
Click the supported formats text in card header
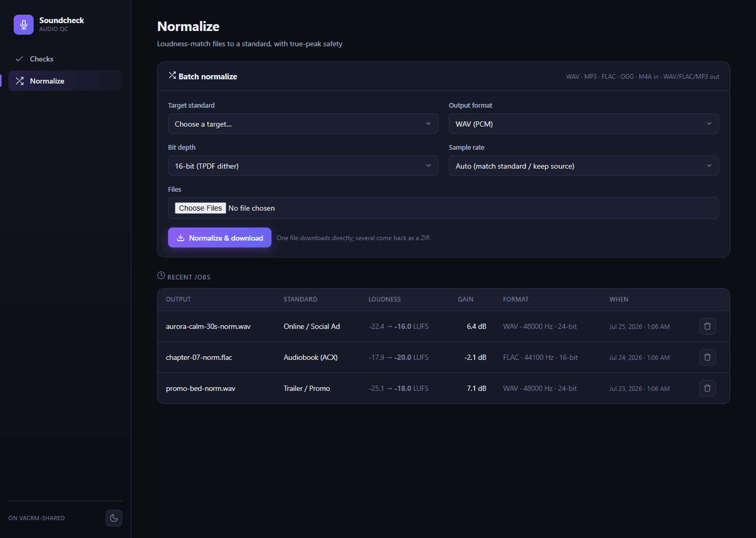(643, 77)
